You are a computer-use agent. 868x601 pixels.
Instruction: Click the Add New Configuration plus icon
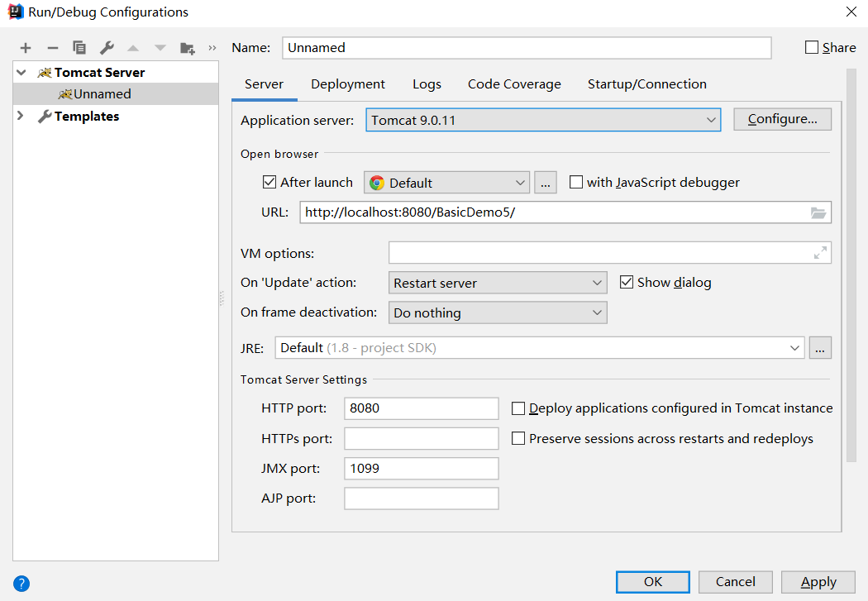point(26,48)
